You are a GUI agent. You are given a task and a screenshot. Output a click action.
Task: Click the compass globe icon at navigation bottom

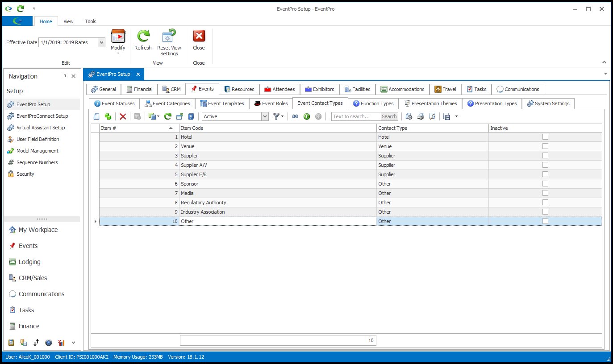[x=49, y=343]
